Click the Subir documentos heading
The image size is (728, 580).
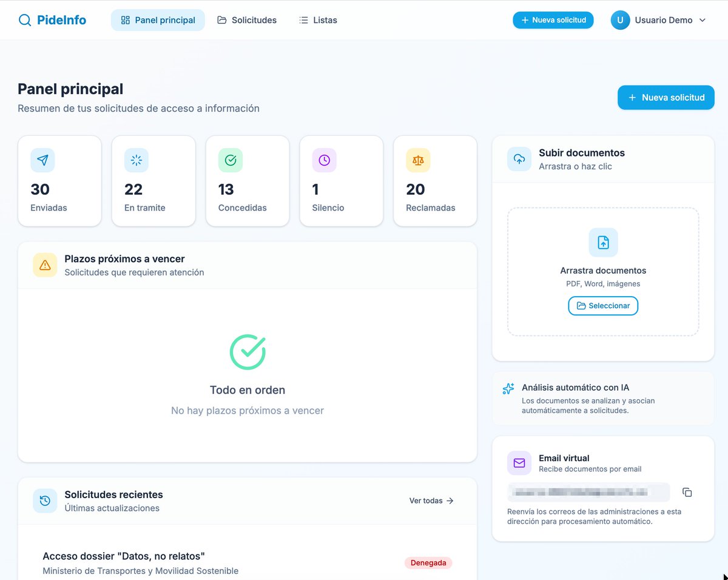[x=582, y=153]
